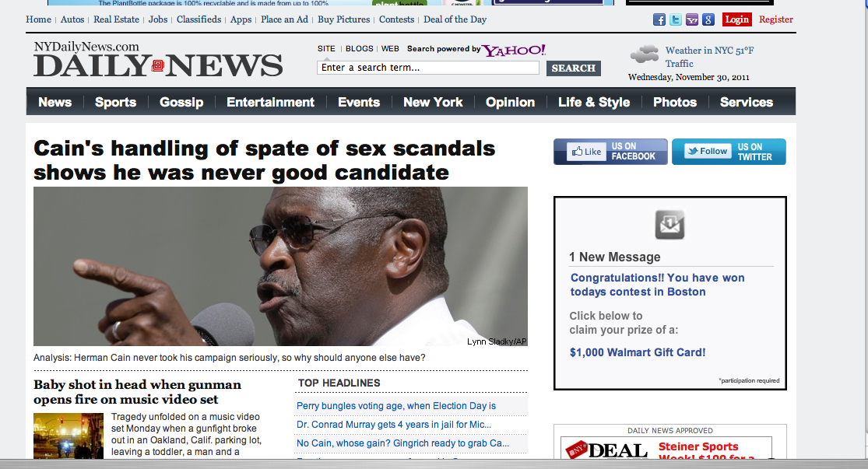
Task: Click the cloud weather icon
Action: 645,54
